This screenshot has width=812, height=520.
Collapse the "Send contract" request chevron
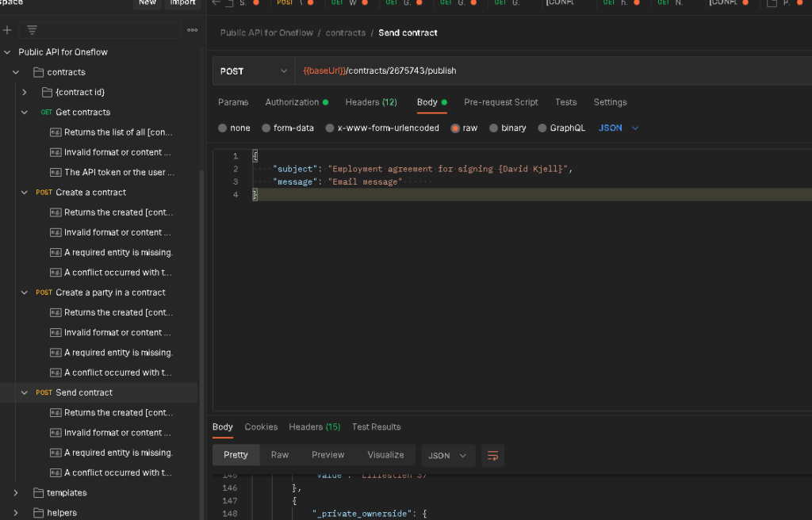pos(25,392)
